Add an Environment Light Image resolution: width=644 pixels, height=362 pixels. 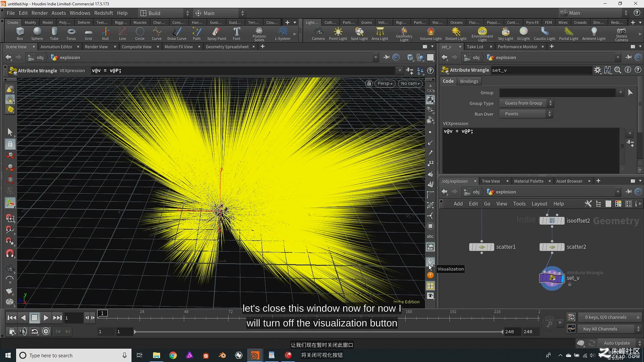pyautogui.click(x=482, y=34)
